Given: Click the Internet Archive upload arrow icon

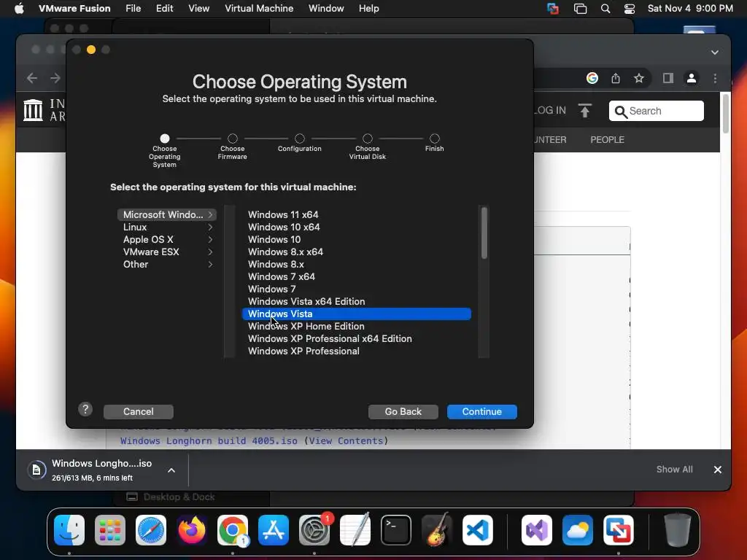Looking at the screenshot, I should pyautogui.click(x=585, y=111).
